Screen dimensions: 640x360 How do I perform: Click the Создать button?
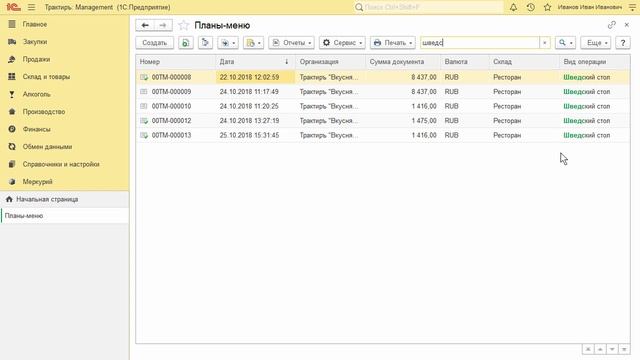click(x=155, y=43)
